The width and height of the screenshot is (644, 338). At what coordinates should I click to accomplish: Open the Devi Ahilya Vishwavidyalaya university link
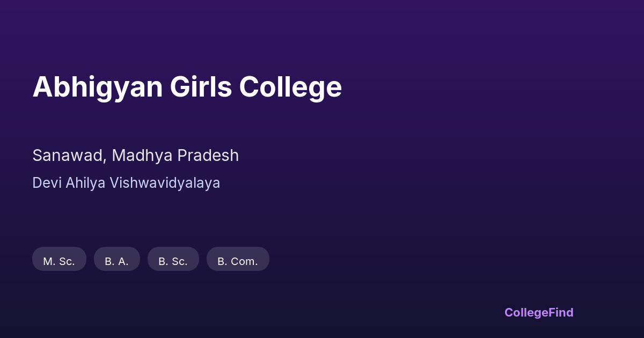[x=126, y=183]
